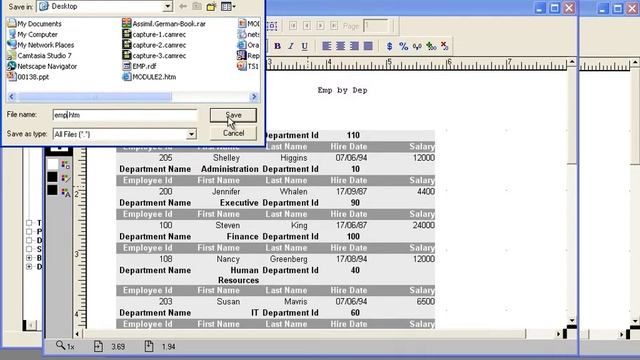Screen dimensions: 640x360
Task: Select capture-3.camrec file
Action: point(154,56)
